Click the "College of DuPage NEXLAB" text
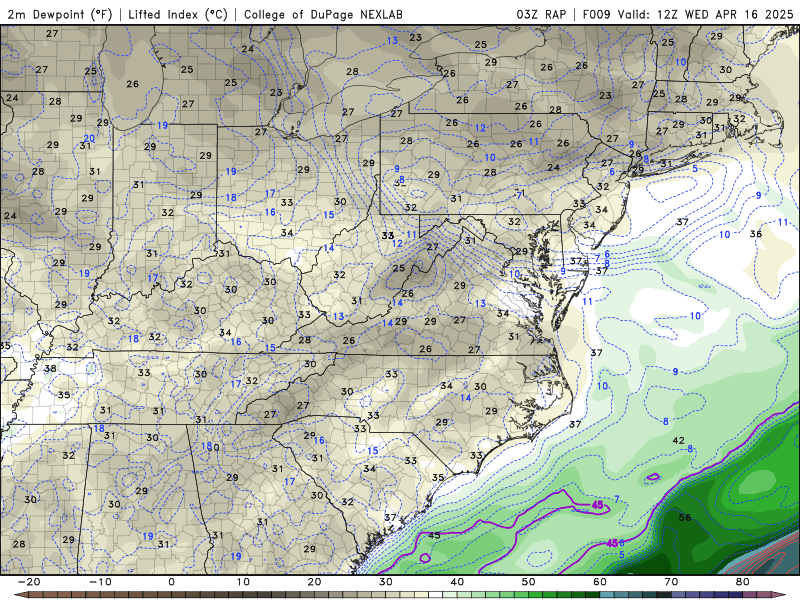The image size is (800, 600). (323, 14)
